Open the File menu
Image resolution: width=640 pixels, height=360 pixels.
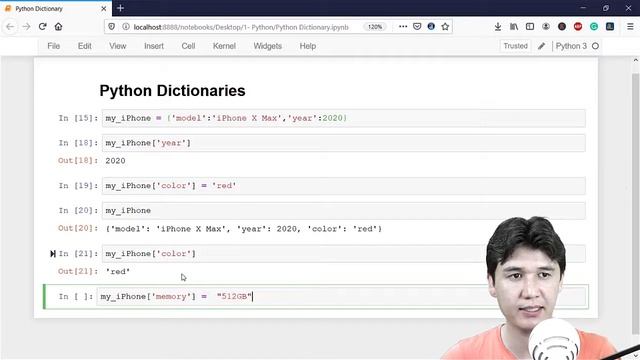(x=53, y=46)
